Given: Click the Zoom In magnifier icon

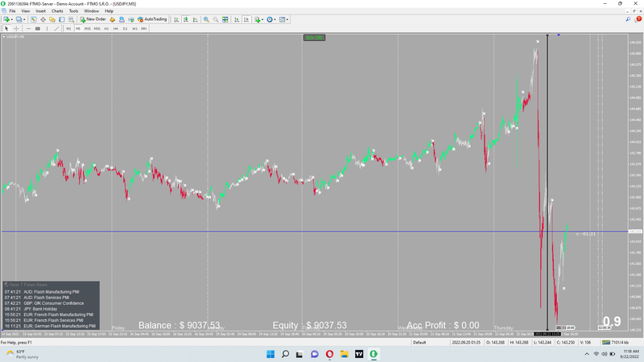Looking at the screenshot, I should tap(206, 19).
